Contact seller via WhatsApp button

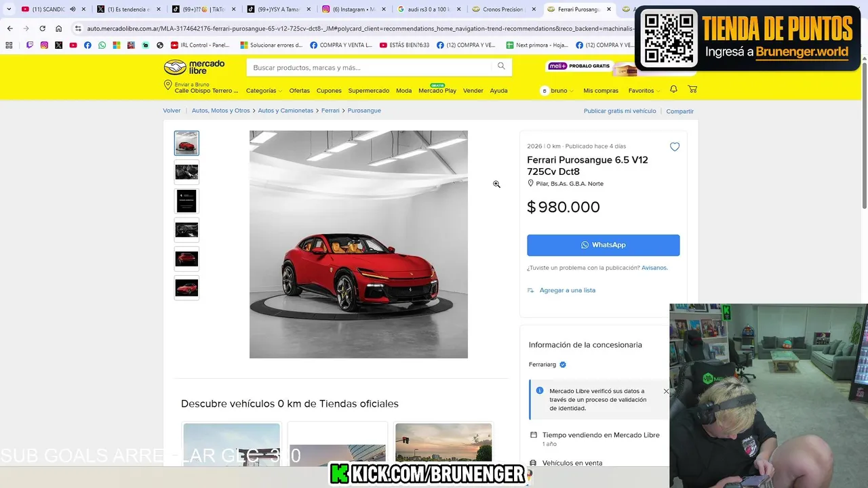coord(604,245)
